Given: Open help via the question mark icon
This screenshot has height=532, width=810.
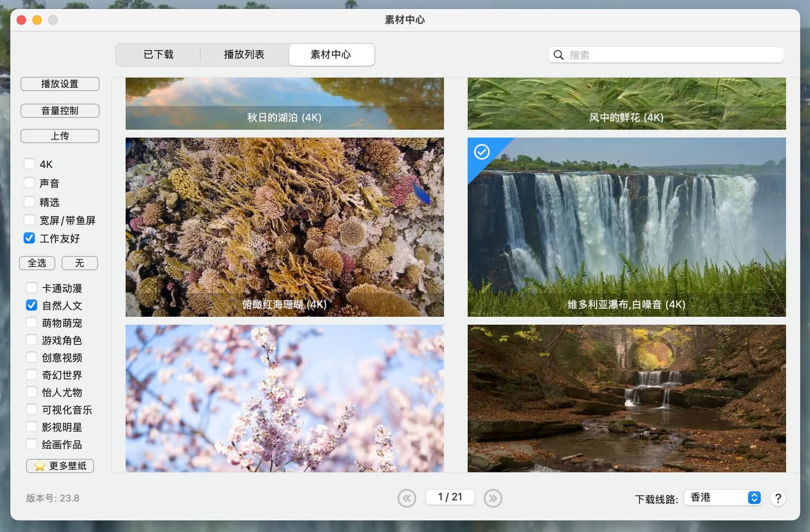Looking at the screenshot, I should click(778, 498).
